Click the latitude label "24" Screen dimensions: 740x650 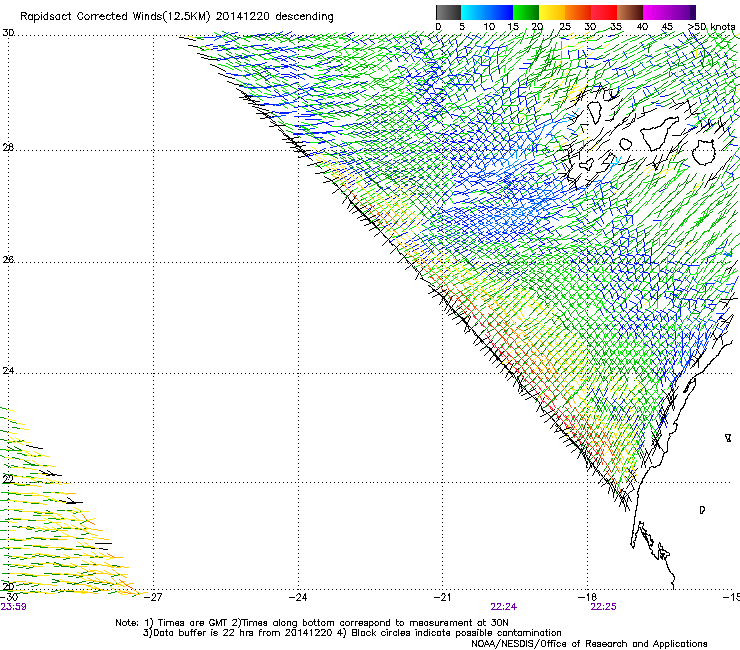coord(8,371)
